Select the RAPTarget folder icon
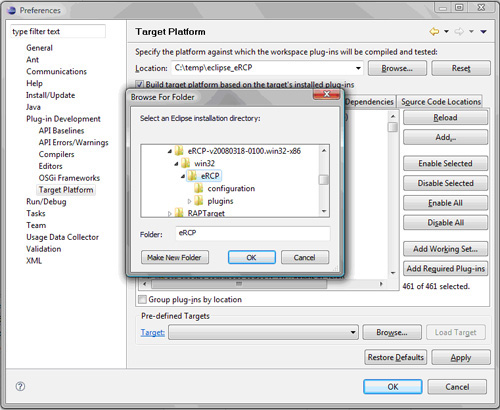Viewport: 500px width, 410px height. point(179,213)
